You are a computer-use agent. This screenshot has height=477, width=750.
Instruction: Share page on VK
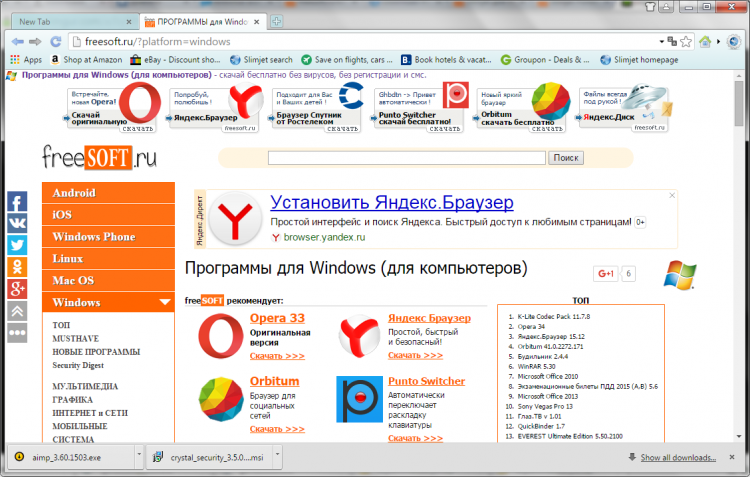pyautogui.click(x=17, y=223)
